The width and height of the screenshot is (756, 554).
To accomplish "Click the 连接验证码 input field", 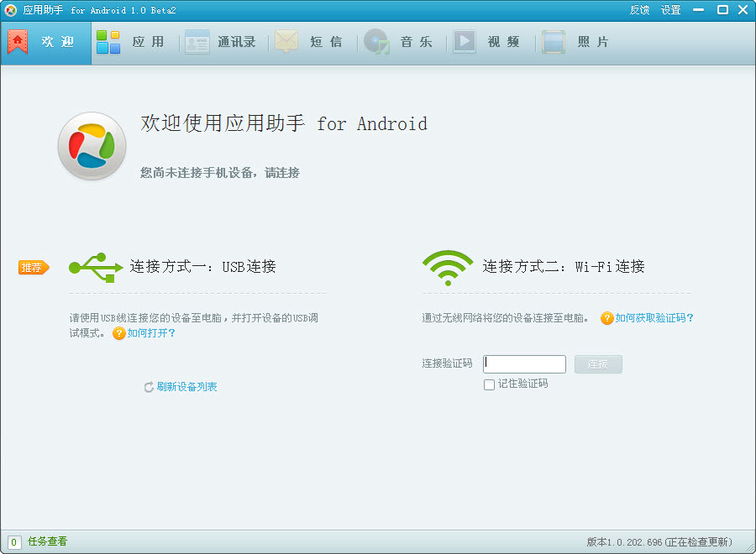I will pos(524,364).
